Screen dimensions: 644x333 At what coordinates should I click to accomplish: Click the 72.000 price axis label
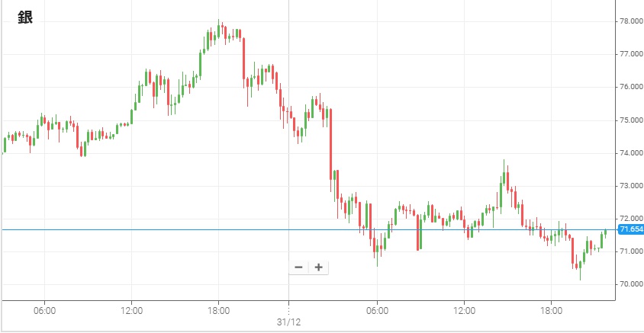pos(630,219)
